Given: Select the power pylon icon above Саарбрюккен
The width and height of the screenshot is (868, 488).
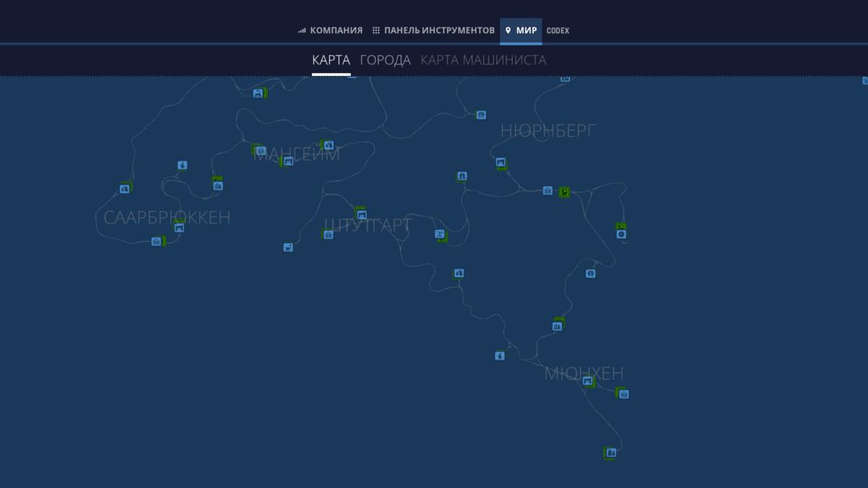Looking at the screenshot, I should tap(182, 166).
